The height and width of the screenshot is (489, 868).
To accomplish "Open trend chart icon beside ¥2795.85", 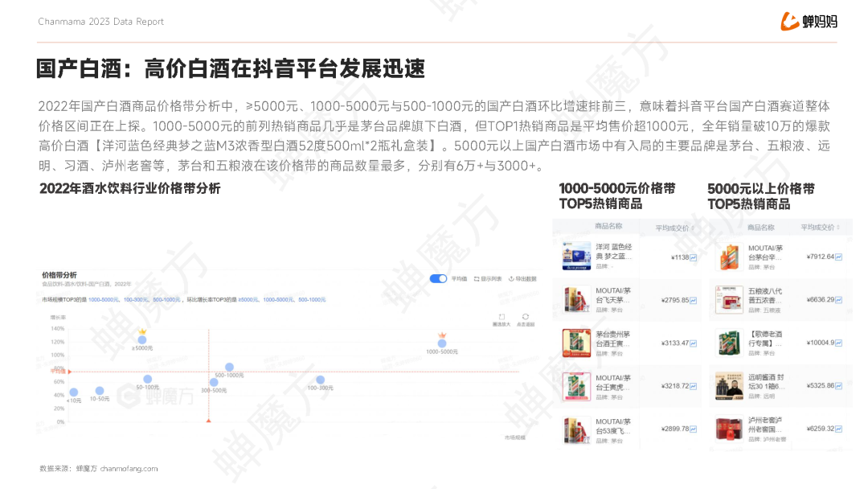I will pos(693,301).
